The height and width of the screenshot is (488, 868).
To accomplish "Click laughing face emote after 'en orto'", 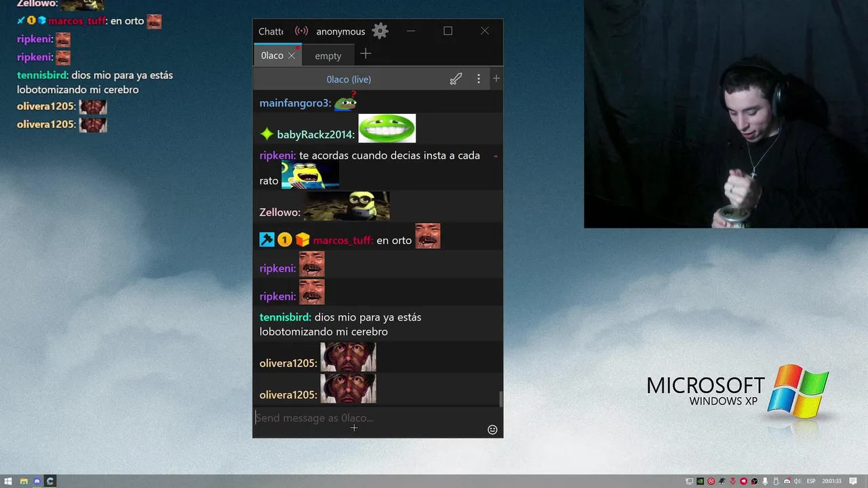I will tap(427, 236).
